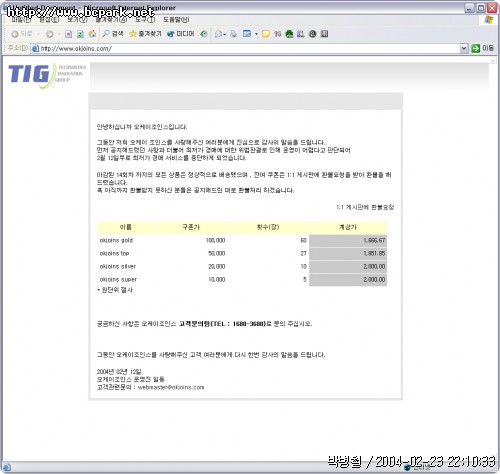Viewport: 500px width, 474px height.
Task: Open the 1:1 게시판에 환불요청 link
Action: click(365, 207)
